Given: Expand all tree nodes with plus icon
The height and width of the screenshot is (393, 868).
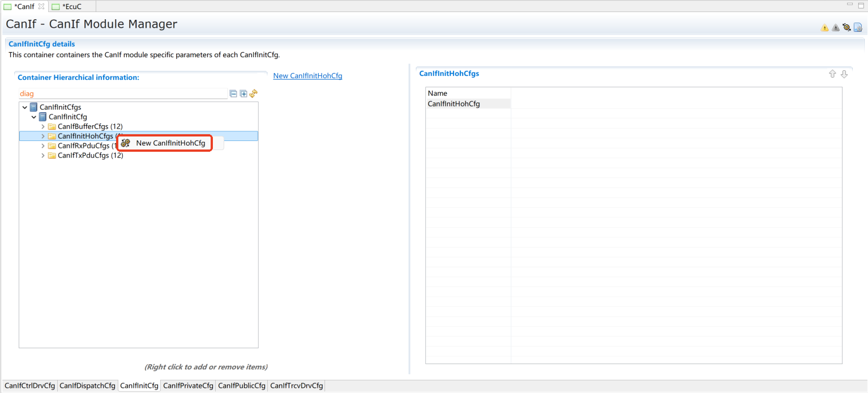Looking at the screenshot, I should 243,93.
